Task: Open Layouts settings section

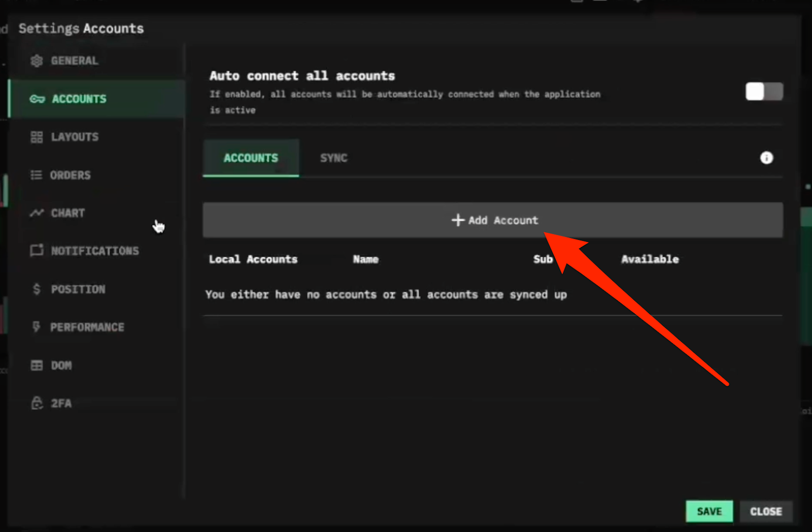Action: (96, 137)
